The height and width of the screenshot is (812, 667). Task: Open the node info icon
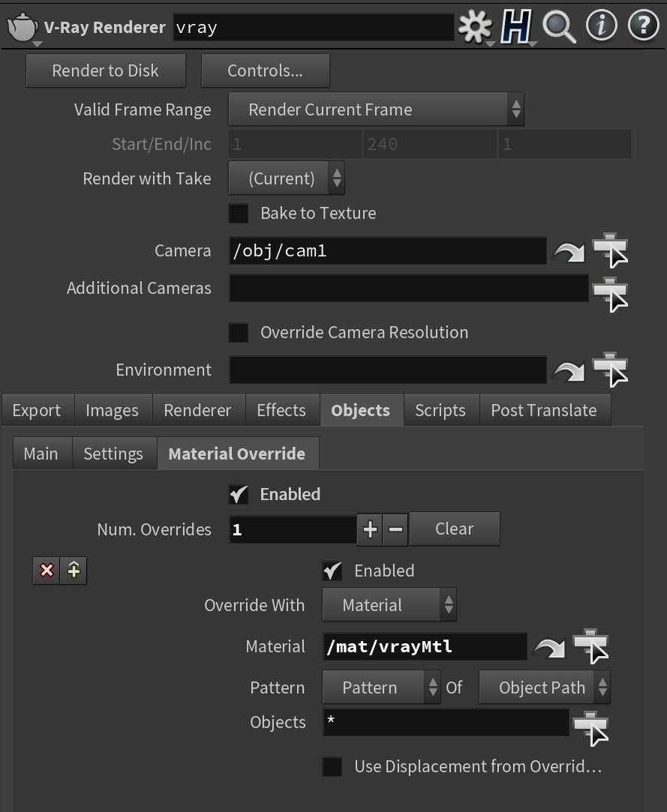601,25
